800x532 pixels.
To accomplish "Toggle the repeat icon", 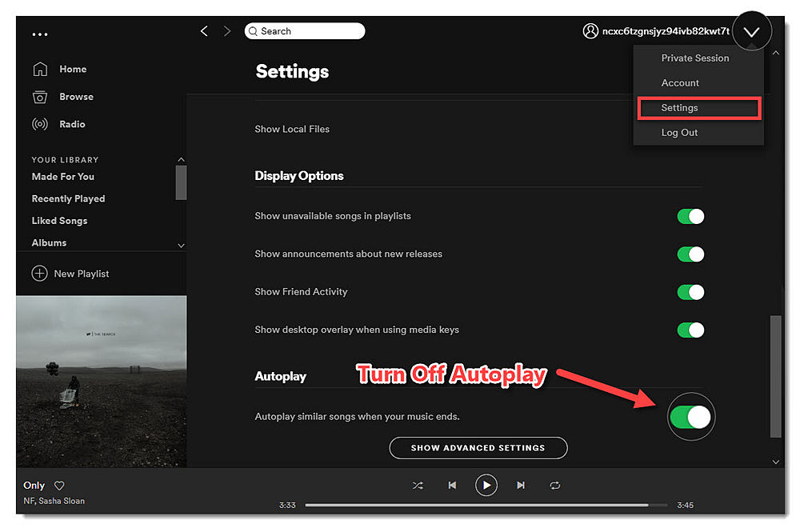I will [555, 485].
